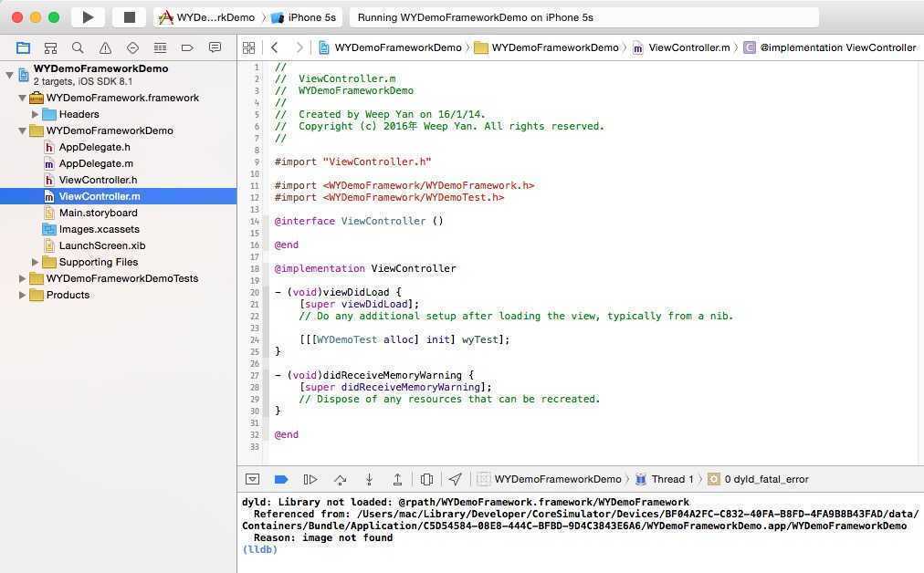Click WYDemoFrameworkDemo folder in jump bar
Screen dimensions: 924x573
click(x=547, y=47)
